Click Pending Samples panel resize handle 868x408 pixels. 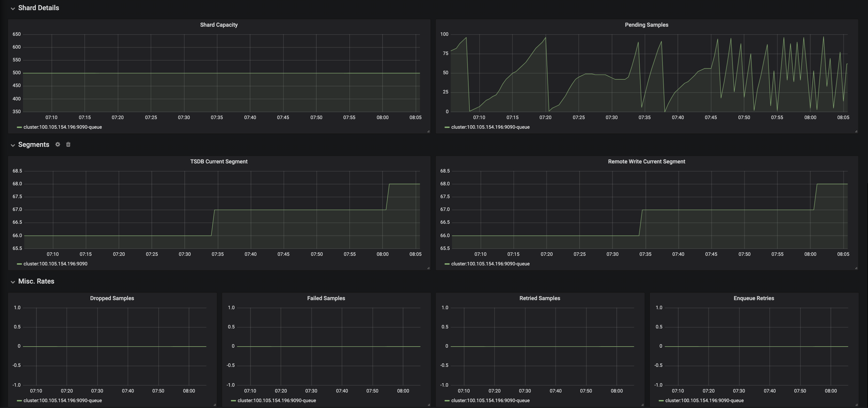click(x=856, y=131)
